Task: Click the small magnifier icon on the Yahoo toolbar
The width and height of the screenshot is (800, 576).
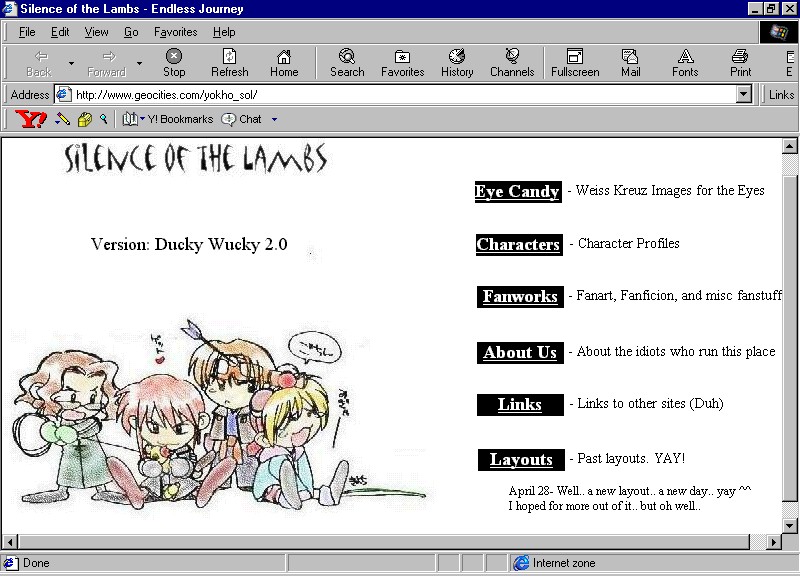Action: pos(104,119)
